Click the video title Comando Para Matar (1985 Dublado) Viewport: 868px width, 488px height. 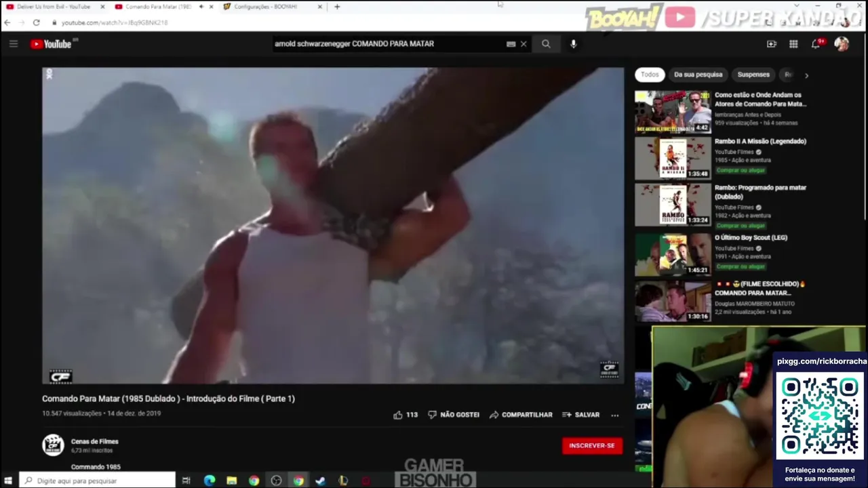click(168, 399)
